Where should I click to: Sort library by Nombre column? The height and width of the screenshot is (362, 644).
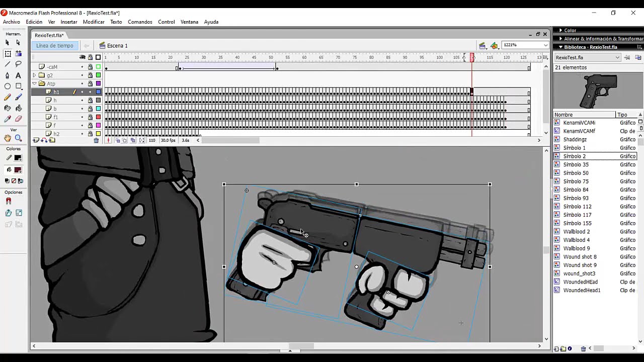[x=585, y=115]
